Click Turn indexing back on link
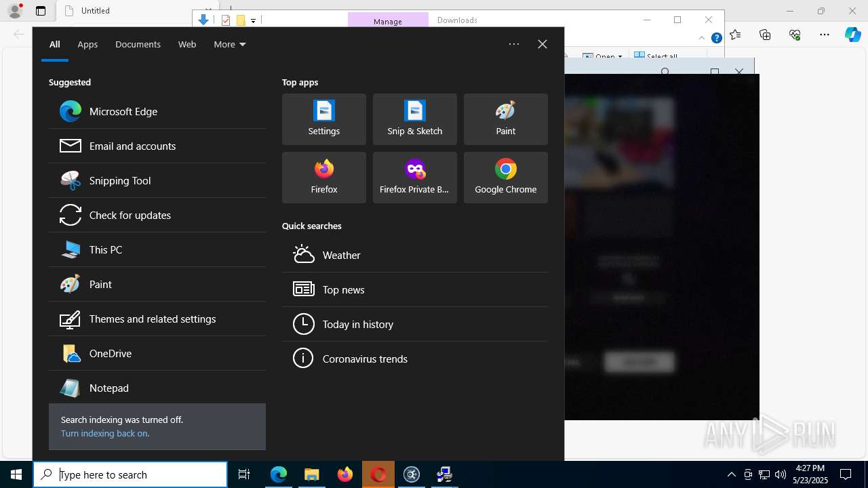This screenshot has height=488, width=868. pos(105,433)
